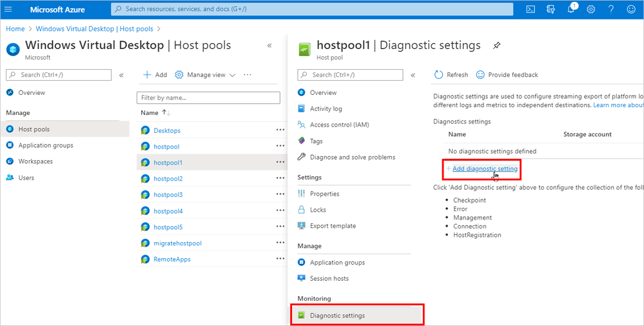The image size is (644, 326).
Task: Click the feedback smiley in top bar
Action: coord(631,9)
